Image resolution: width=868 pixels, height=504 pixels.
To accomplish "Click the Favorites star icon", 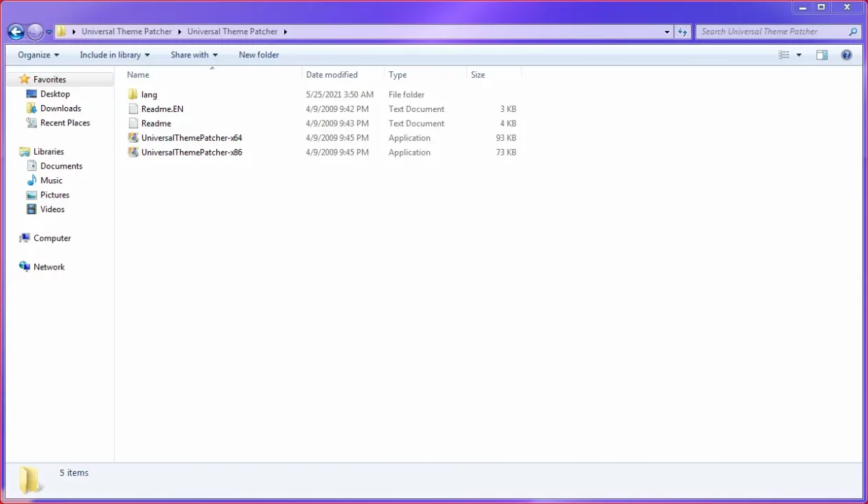I will tap(24, 79).
